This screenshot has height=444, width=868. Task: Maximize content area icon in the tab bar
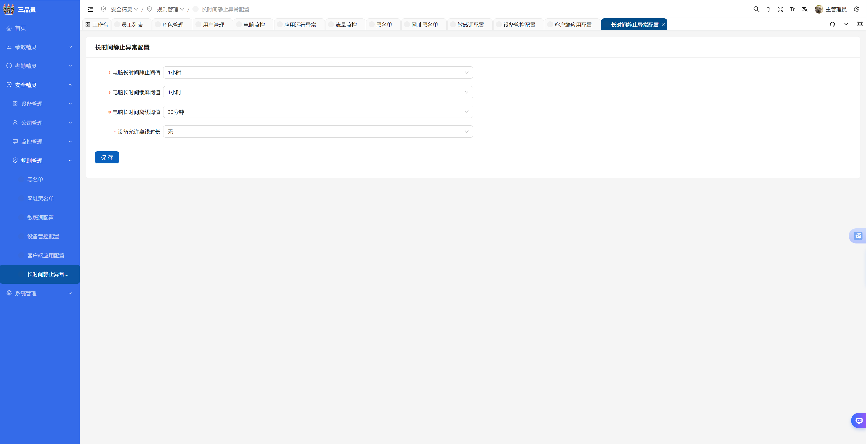point(859,24)
